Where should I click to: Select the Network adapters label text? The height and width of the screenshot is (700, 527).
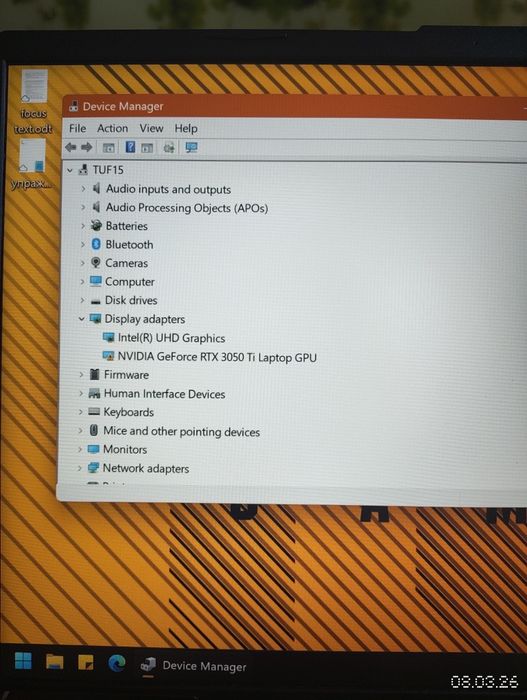146,468
